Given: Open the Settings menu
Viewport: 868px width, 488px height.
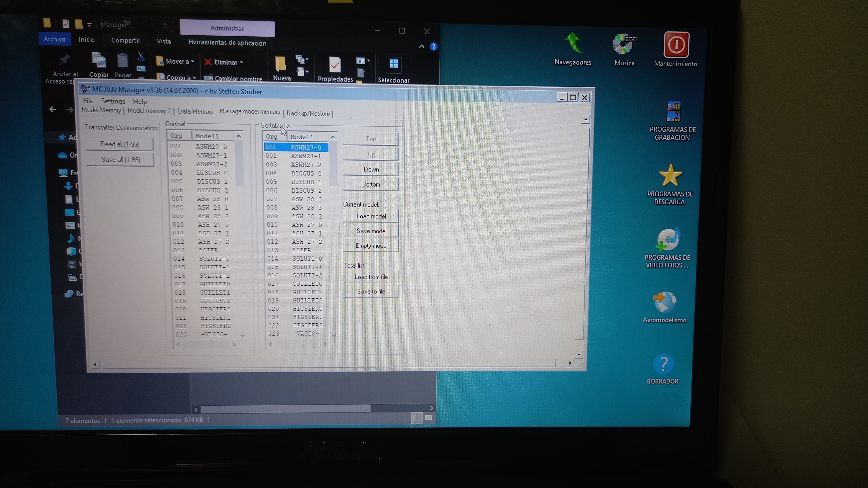Looking at the screenshot, I should pyautogui.click(x=113, y=101).
